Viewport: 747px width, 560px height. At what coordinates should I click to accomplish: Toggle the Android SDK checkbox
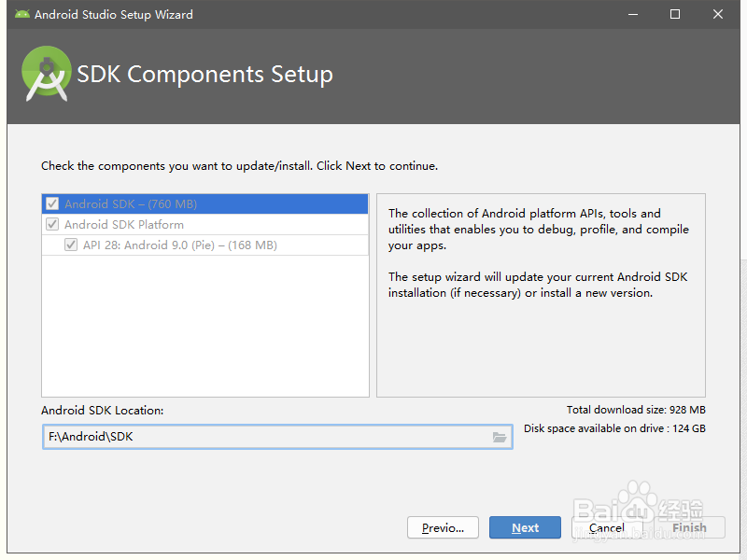[x=52, y=203]
